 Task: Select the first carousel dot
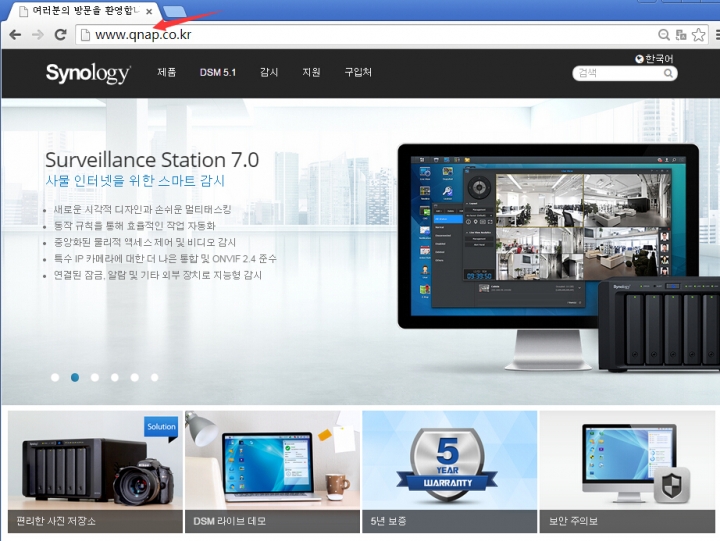(x=55, y=378)
